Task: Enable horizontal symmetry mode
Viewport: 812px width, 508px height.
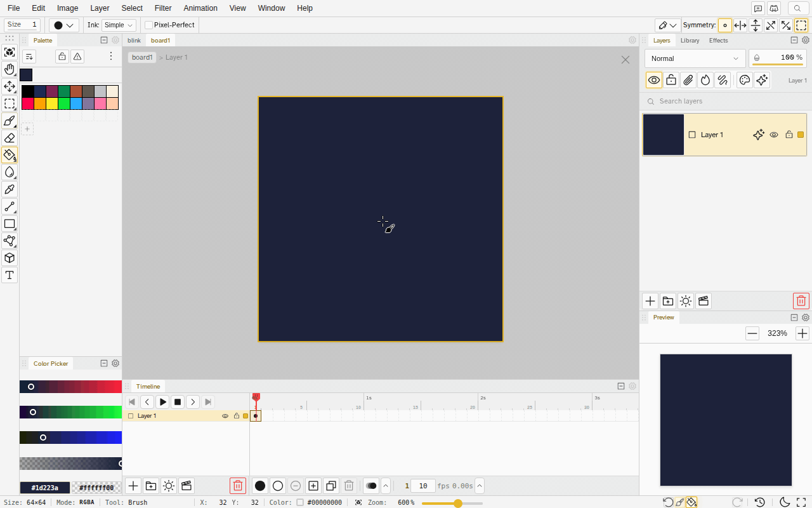Action: tap(740, 25)
